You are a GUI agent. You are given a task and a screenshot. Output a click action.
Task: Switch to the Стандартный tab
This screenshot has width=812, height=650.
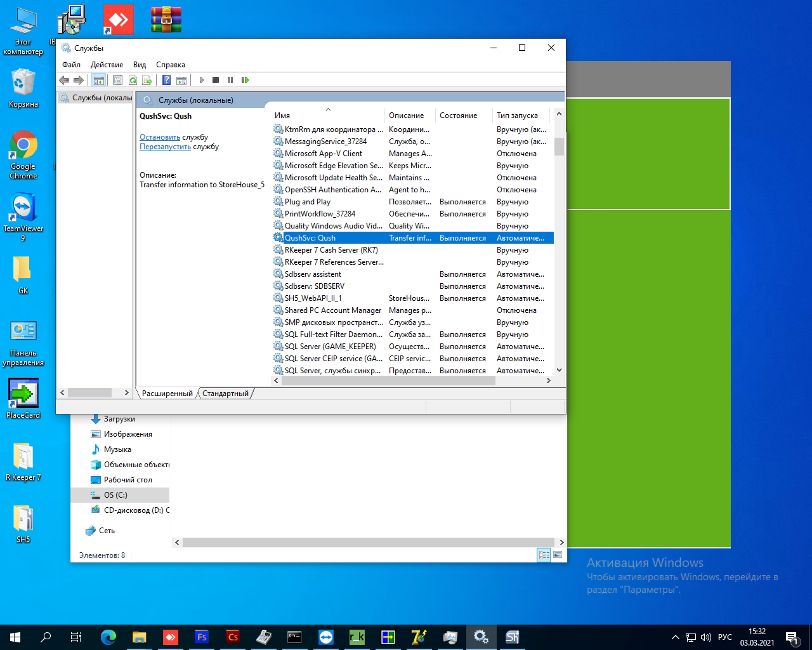pyautogui.click(x=225, y=394)
